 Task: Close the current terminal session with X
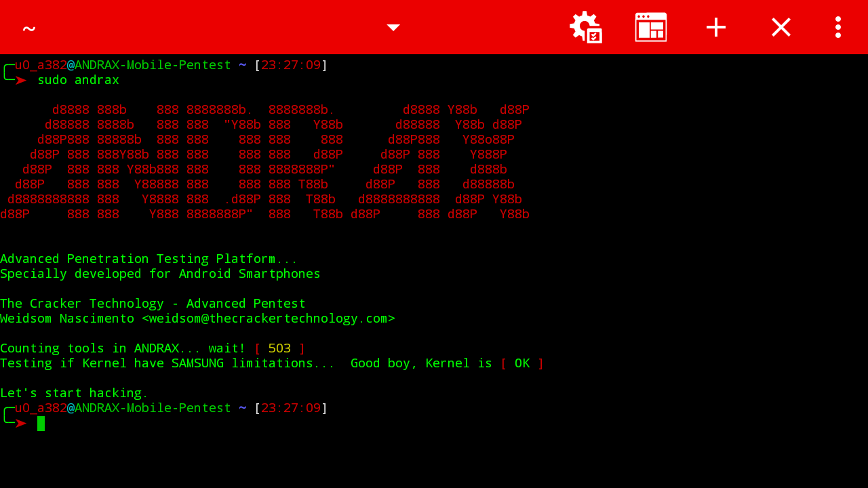tap(781, 27)
